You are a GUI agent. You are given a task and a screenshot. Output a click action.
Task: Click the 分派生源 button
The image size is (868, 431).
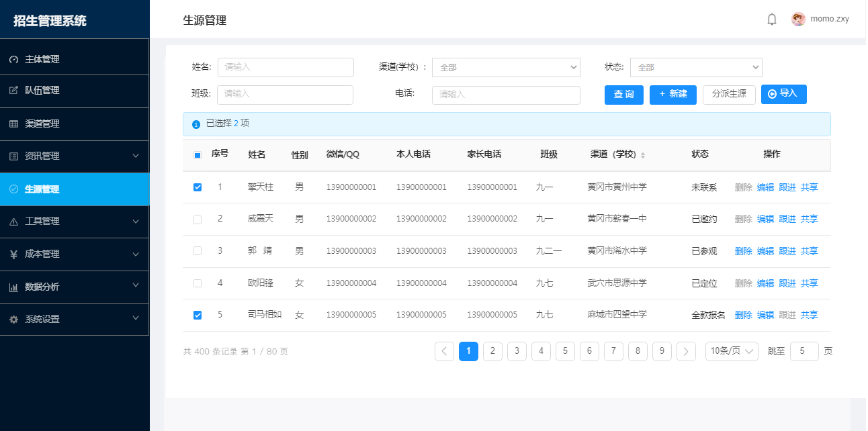729,95
